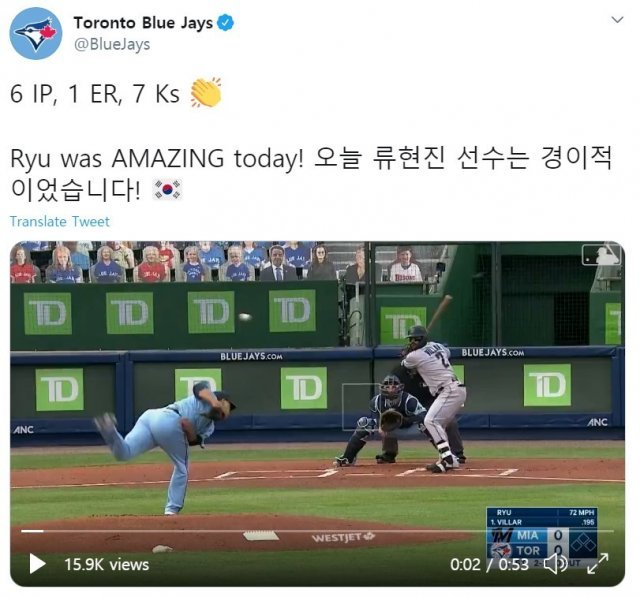Image resolution: width=640 pixels, height=597 pixels.
Task: Mute the video using the speaker icon
Action: (556, 564)
